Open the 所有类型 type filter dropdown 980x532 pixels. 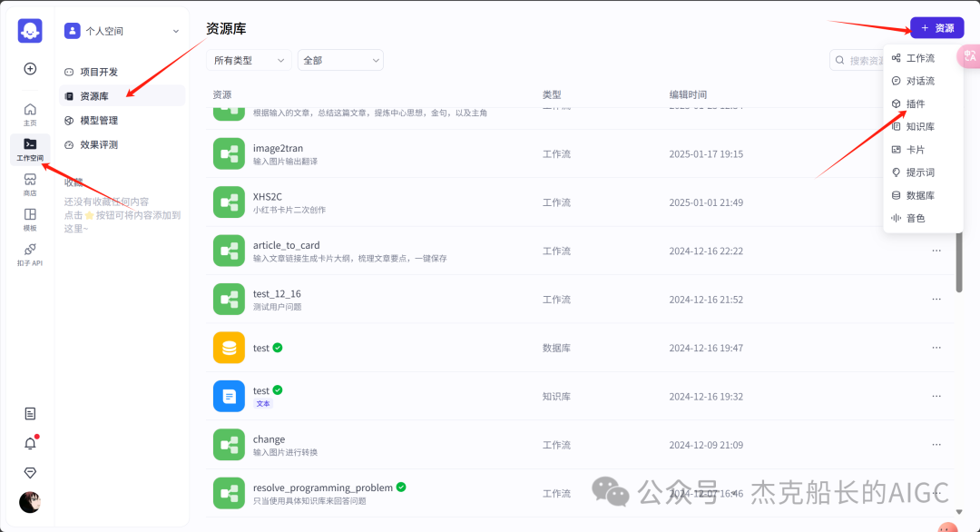point(249,60)
